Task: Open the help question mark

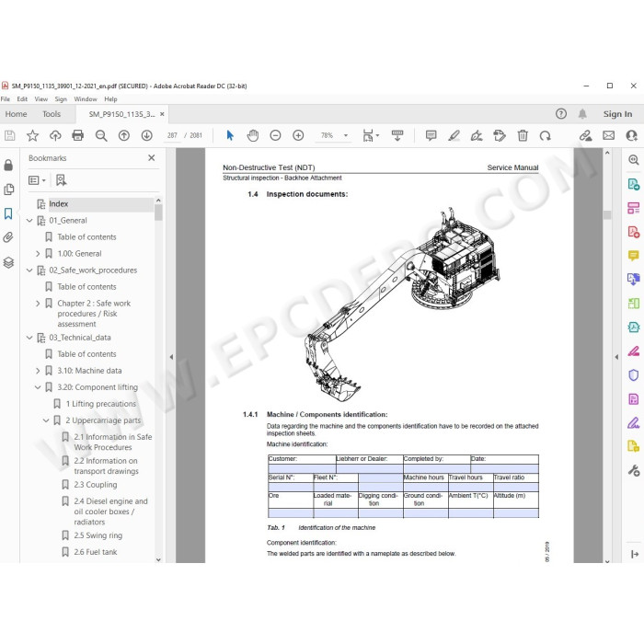Action: (x=561, y=114)
